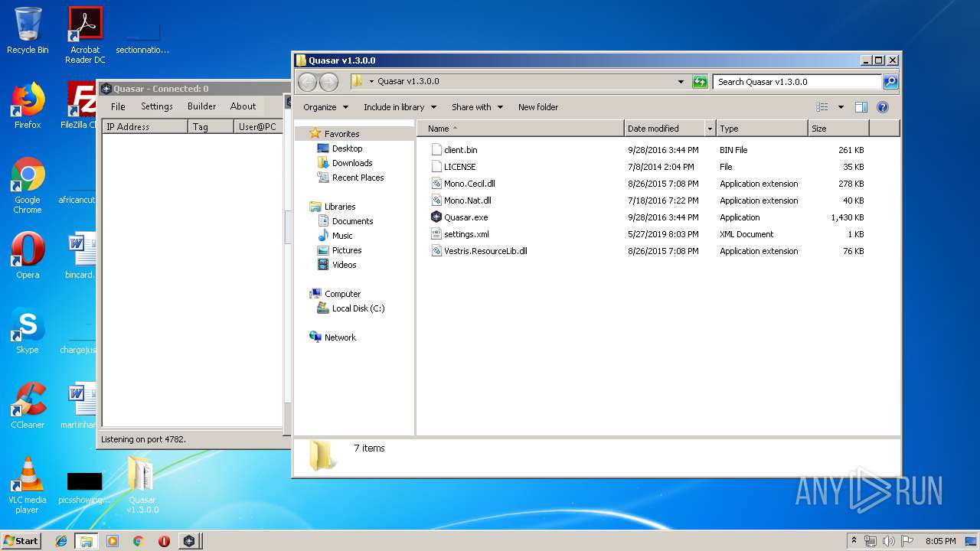The image size is (980, 551).
Task: Open Explorer help icon
Action: tap(882, 107)
